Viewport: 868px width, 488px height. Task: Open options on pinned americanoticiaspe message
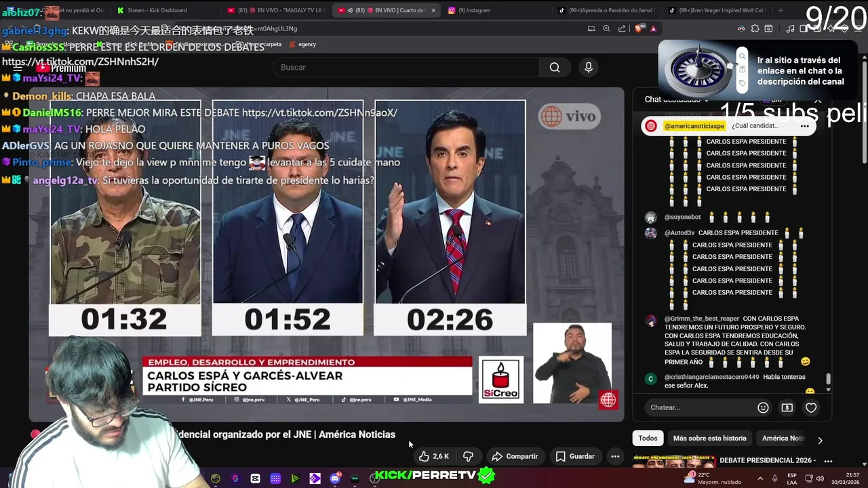point(804,126)
